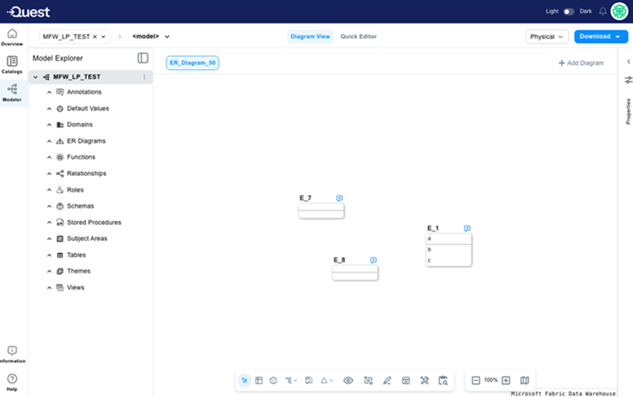
Task: Click the 100% zoom level value
Action: [x=490, y=380]
